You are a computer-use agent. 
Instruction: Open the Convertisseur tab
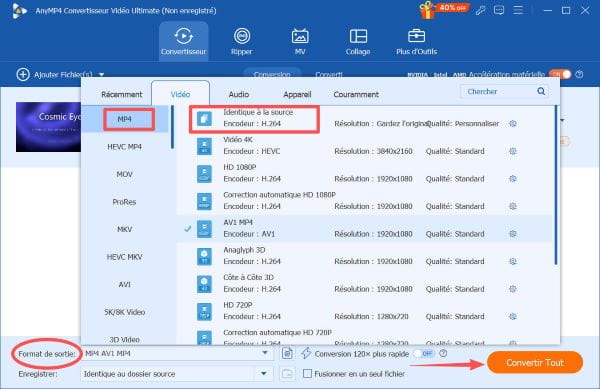pyautogui.click(x=183, y=41)
